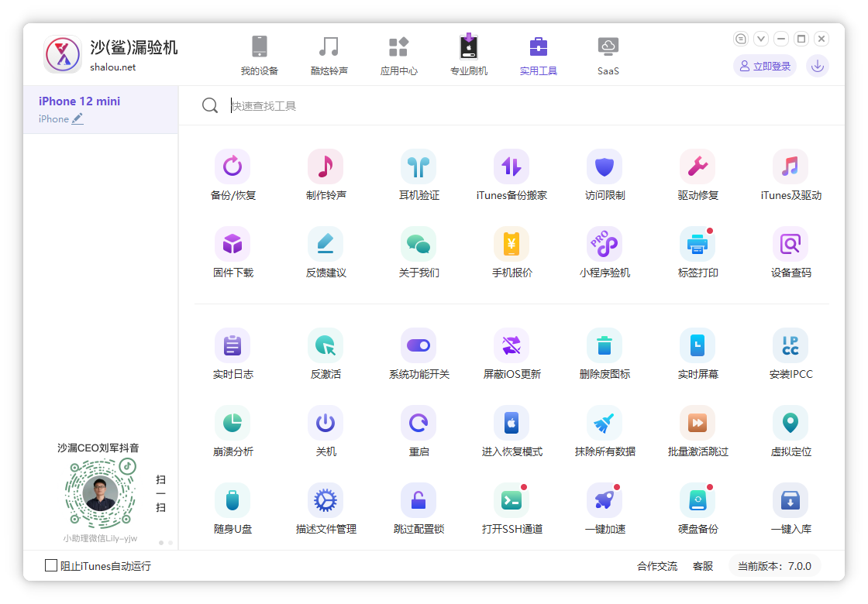Click the 沙漏CEO刘军抖音 QR code image
Viewport: 868px width, 604px height.
100,492
